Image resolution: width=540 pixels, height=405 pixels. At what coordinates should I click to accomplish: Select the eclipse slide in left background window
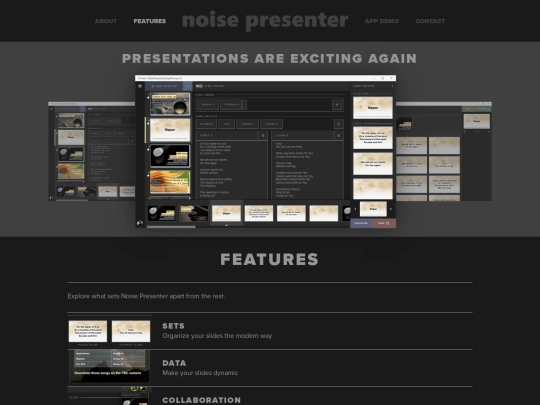[x=71, y=121]
